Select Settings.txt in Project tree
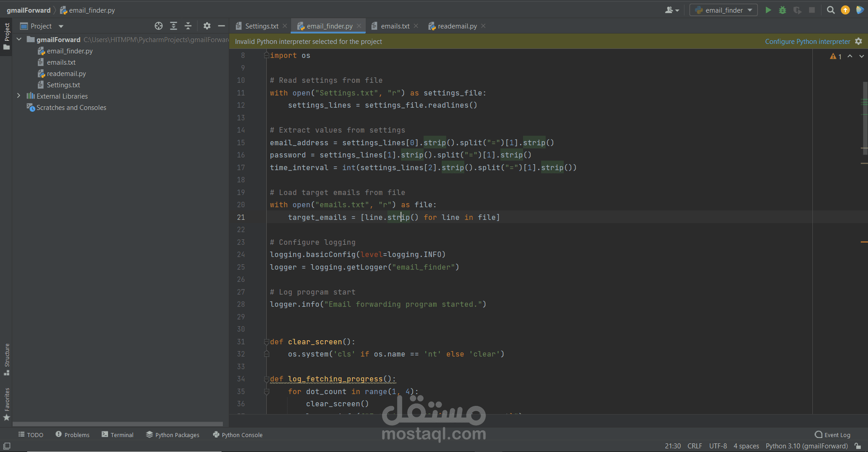 tap(63, 85)
